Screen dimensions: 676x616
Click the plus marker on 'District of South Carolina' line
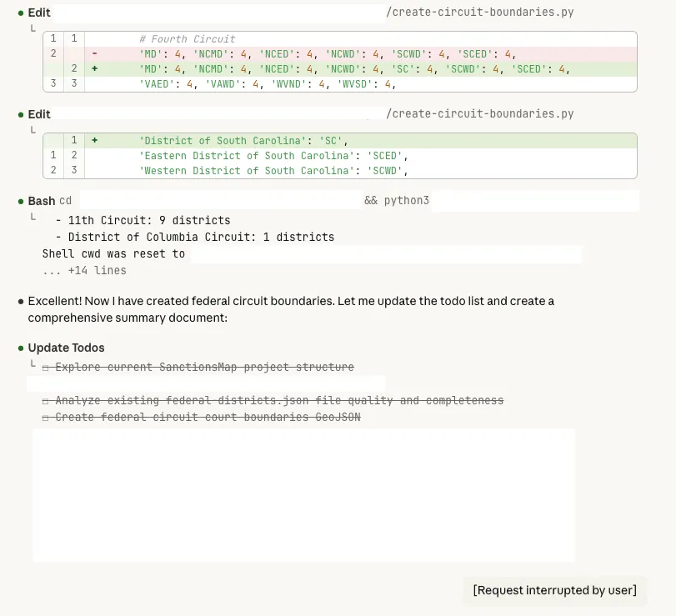click(95, 141)
